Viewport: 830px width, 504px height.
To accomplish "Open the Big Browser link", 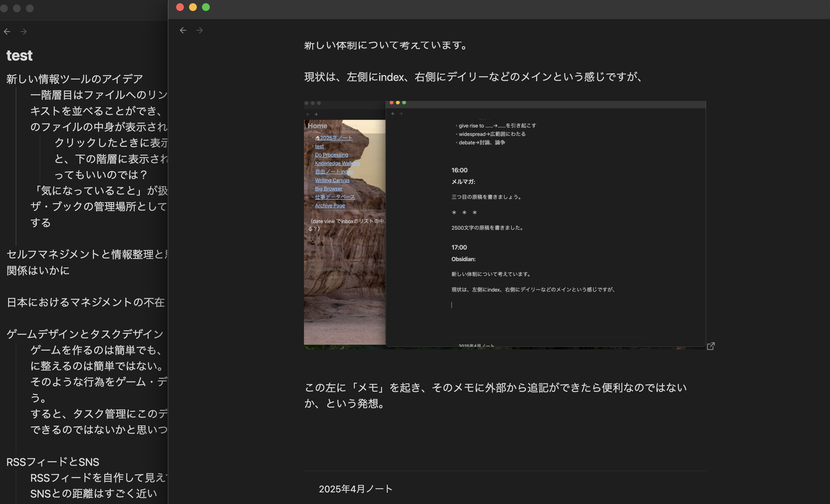I will coord(329,189).
